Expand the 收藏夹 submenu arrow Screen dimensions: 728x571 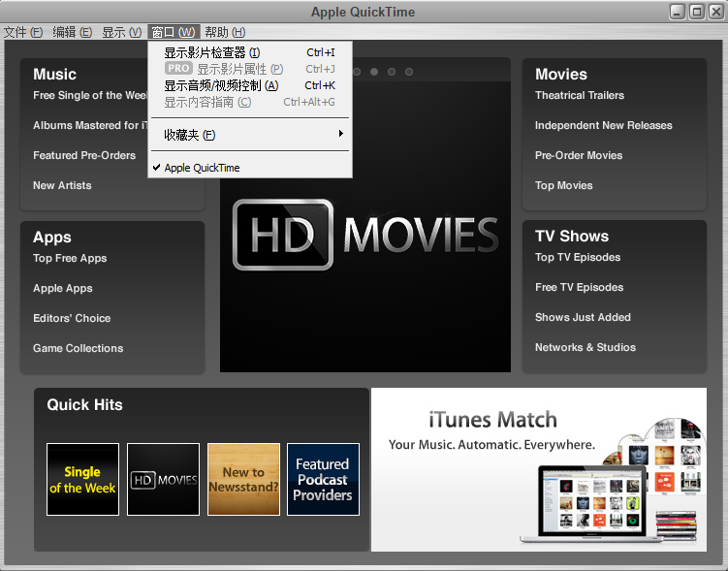tap(340, 134)
